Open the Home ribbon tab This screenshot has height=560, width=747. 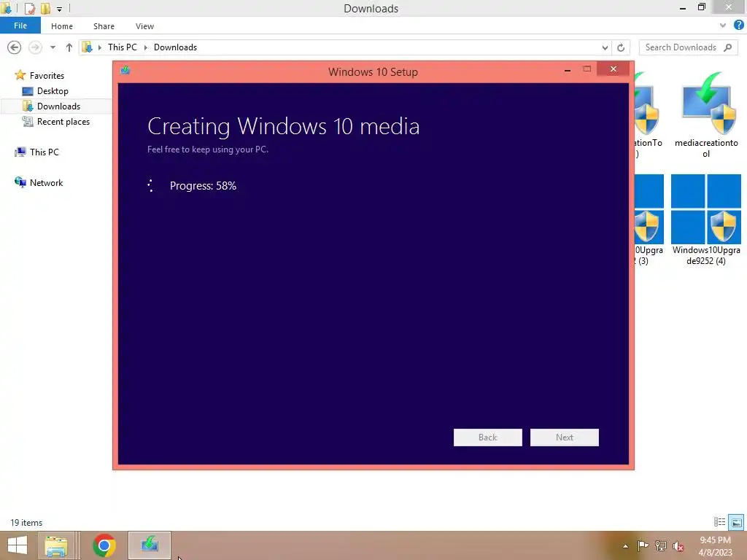62,26
